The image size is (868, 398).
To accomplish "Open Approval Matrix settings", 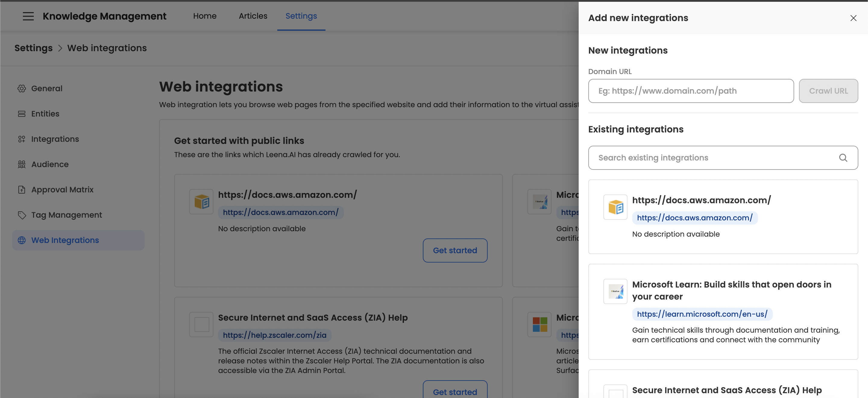I will click(62, 190).
